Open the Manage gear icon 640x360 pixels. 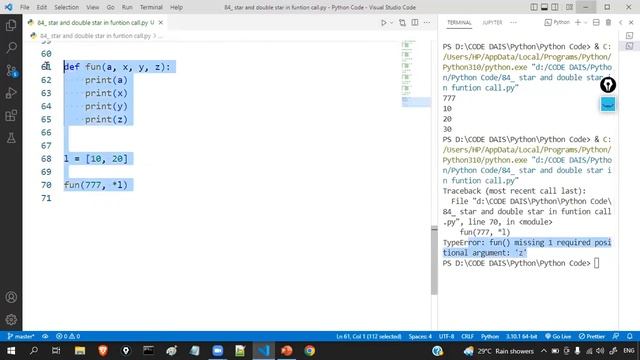pyautogui.click(x=11, y=319)
